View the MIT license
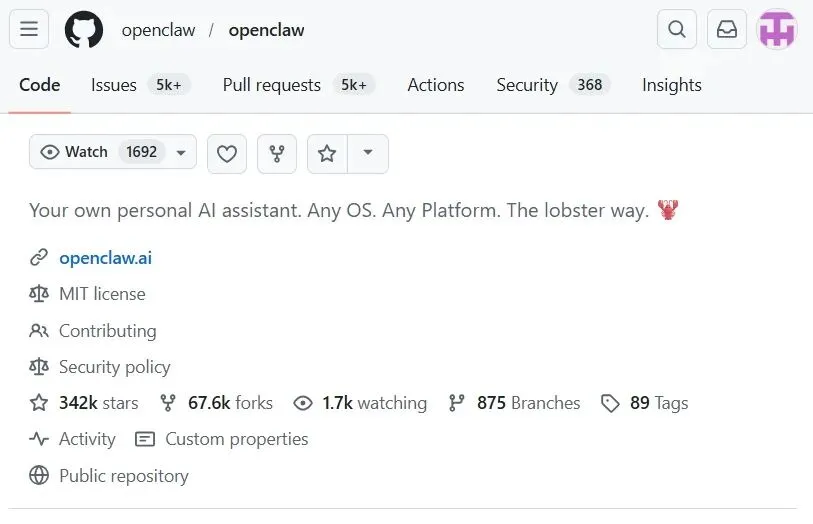This screenshot has width=813, height=524. [102, 294]
